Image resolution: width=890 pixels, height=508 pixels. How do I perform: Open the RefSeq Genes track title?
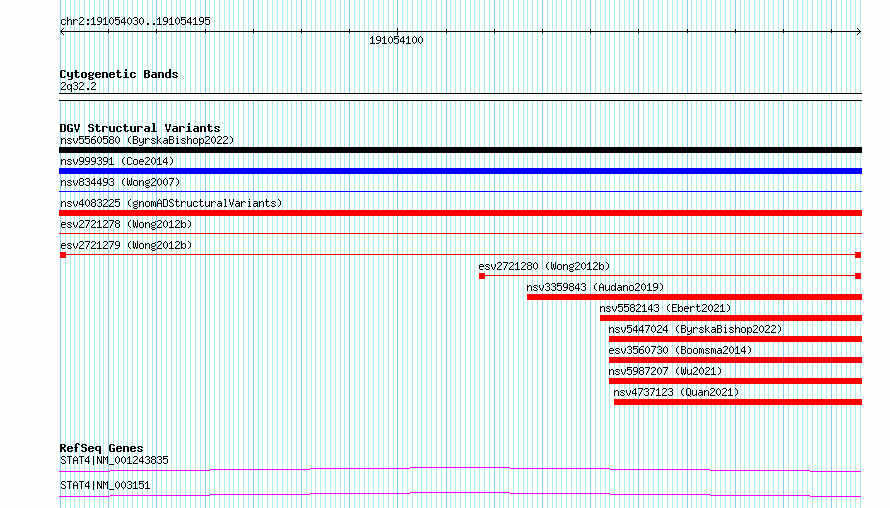click(102, 448)
